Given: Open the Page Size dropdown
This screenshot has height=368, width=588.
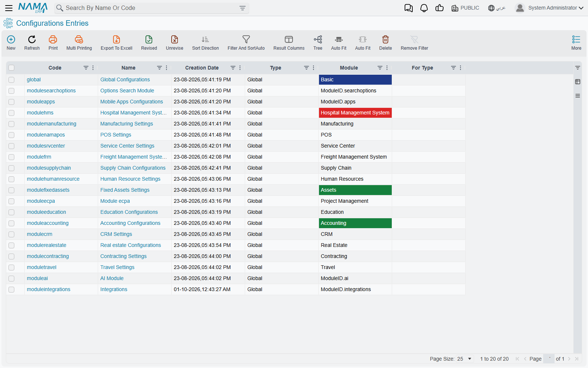Looking at the screenshot, I should coord(465,359).
